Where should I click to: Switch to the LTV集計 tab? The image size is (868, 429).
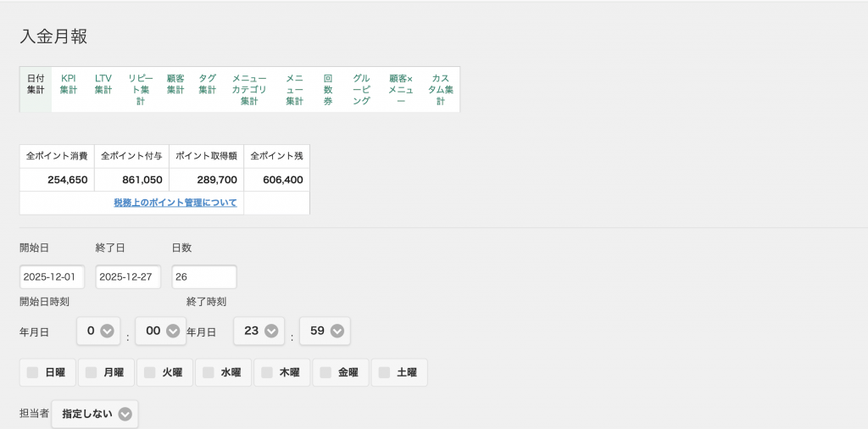pos(103,84)
